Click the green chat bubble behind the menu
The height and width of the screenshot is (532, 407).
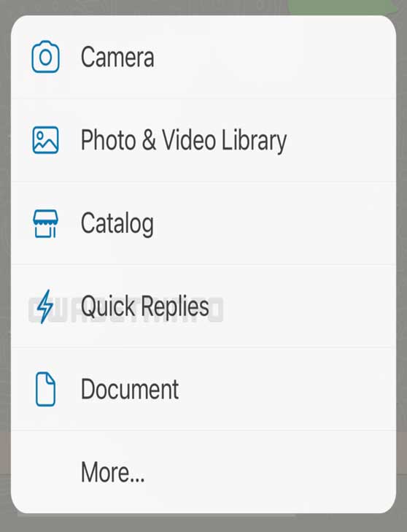tap(343, 7)
